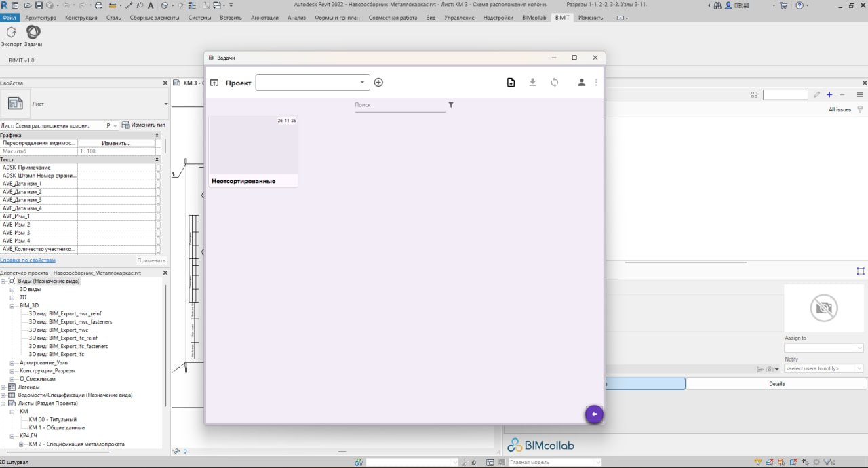Click the blue plus icon in BIMcollab panel

click(x=829, y=95)
